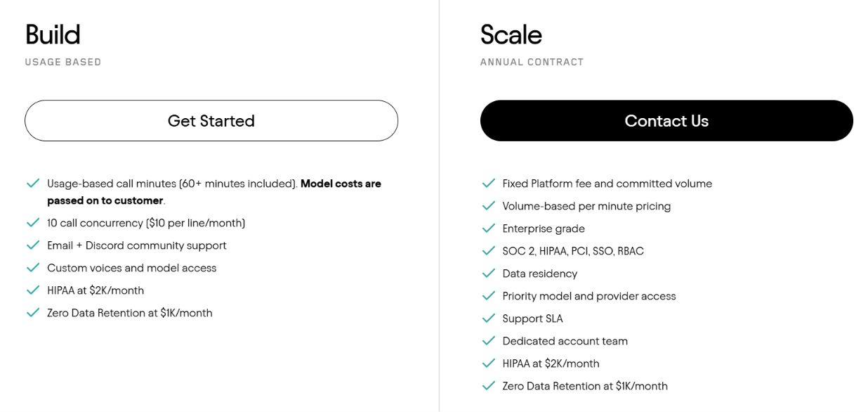
Task: Click the Build plan heading
Action: 53,34
